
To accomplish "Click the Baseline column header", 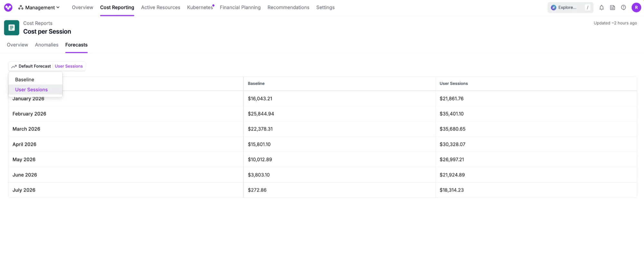I will pyautogui.click(x=256, y=83).
